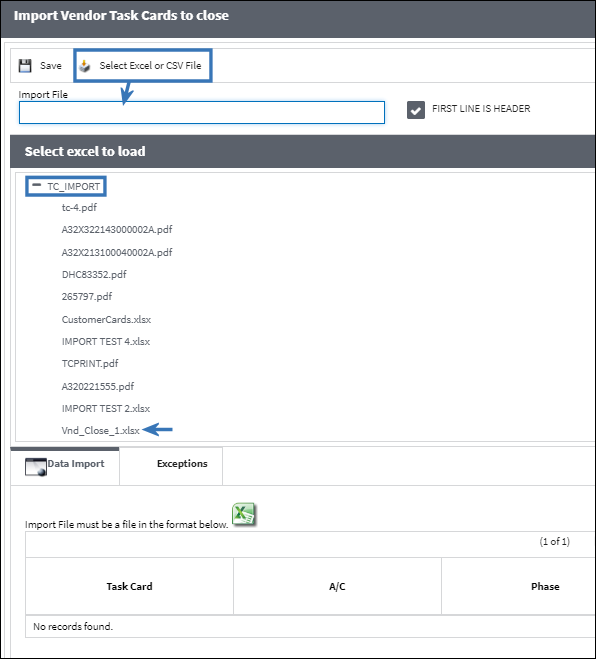Click the Select Excel or CSV File icon

point(85,66)
